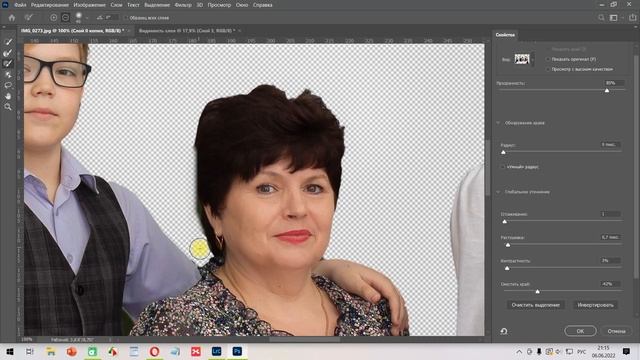Viewport: 640px width, 360px height.
Task: Click the Радиус value field
Action: point(610,144)
